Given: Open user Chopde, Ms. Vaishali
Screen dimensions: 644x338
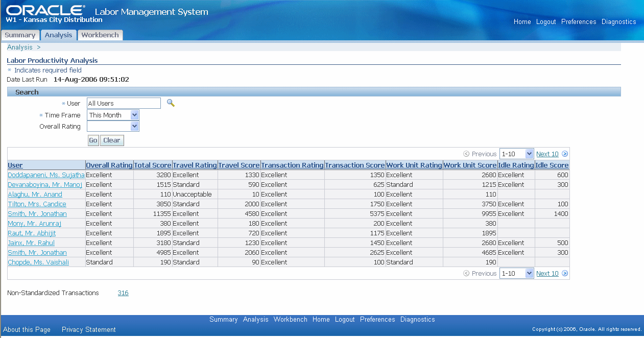Looking at the screenshot, I should pyautogui.click(x=38, y=262).
